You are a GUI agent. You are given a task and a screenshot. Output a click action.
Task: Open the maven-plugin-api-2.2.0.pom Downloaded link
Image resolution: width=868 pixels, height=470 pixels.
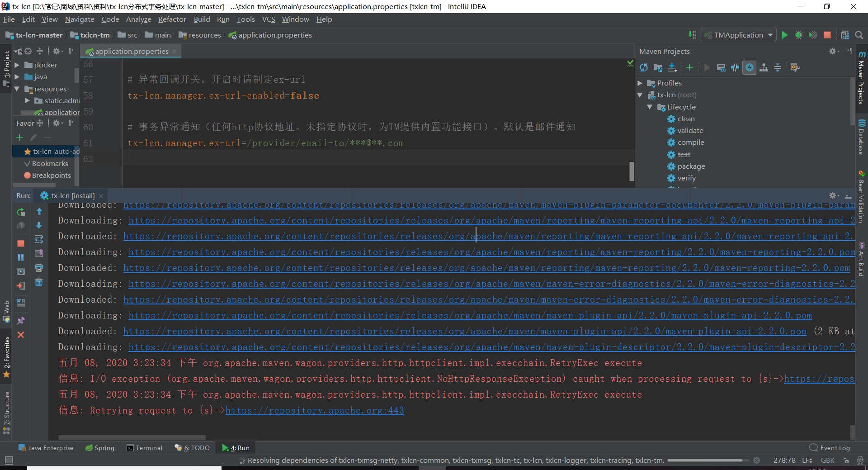[x=465, y=332]
